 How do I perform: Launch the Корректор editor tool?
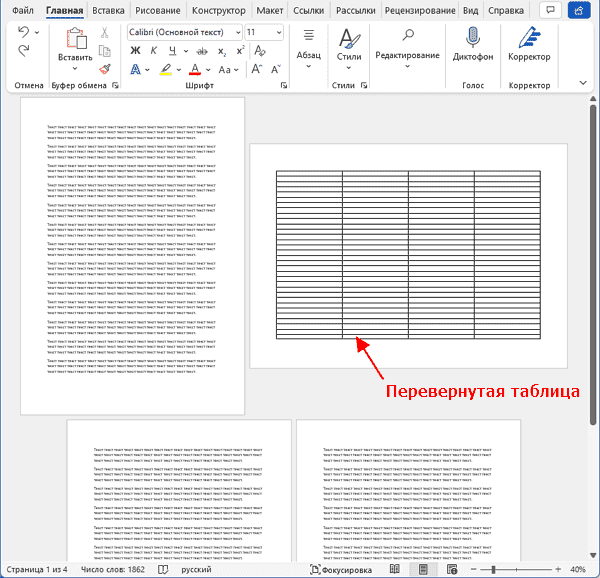click(529, 45)
